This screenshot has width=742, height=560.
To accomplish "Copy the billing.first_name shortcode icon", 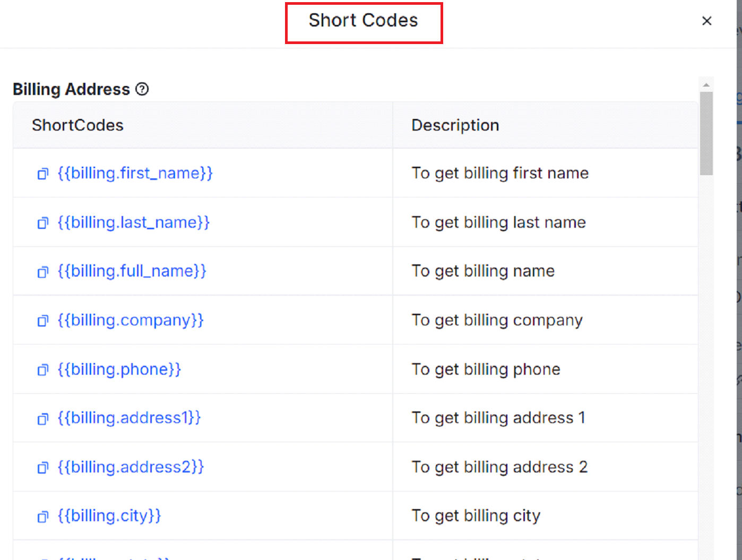I will [x=43, y=174].
